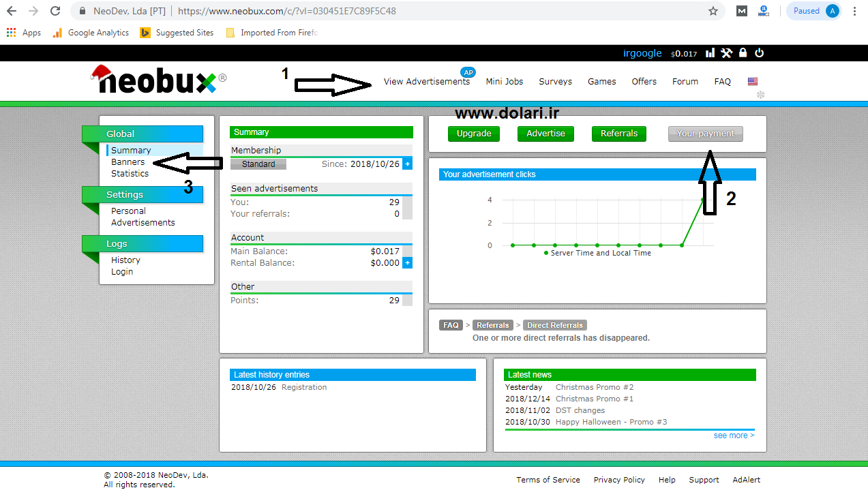The height and width of the screenshot is (490, 868).
Task: Open Chrome's three-dot menu
Action: tap(855, 11)
